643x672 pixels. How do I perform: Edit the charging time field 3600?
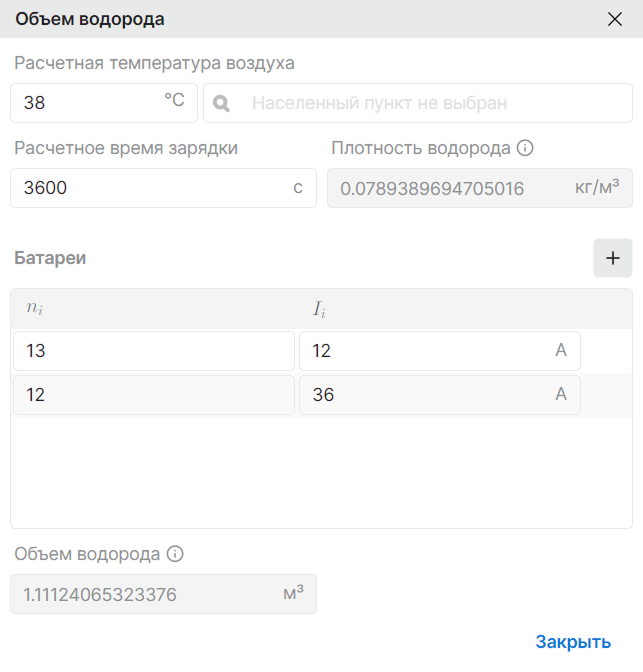tap(163, 188)
